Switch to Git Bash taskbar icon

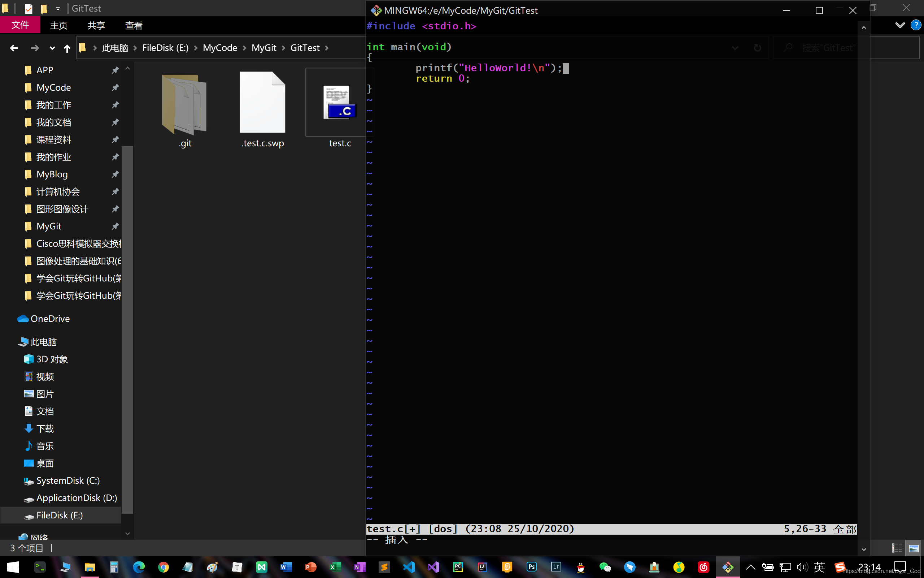[728, 567]
